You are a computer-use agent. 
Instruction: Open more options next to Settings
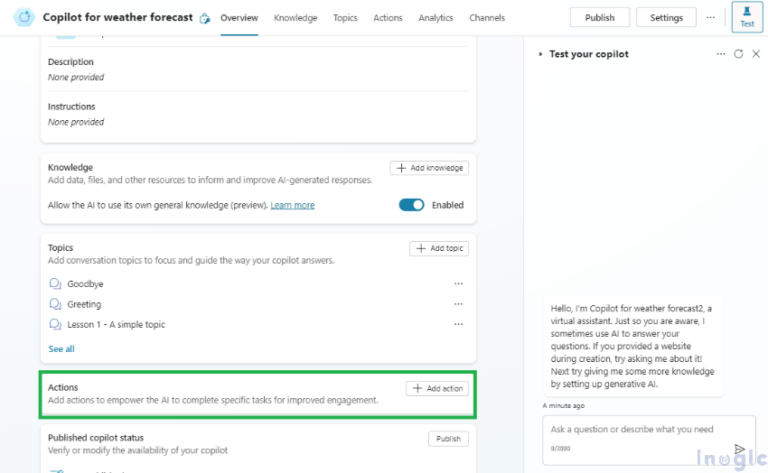tap(710, 18)
